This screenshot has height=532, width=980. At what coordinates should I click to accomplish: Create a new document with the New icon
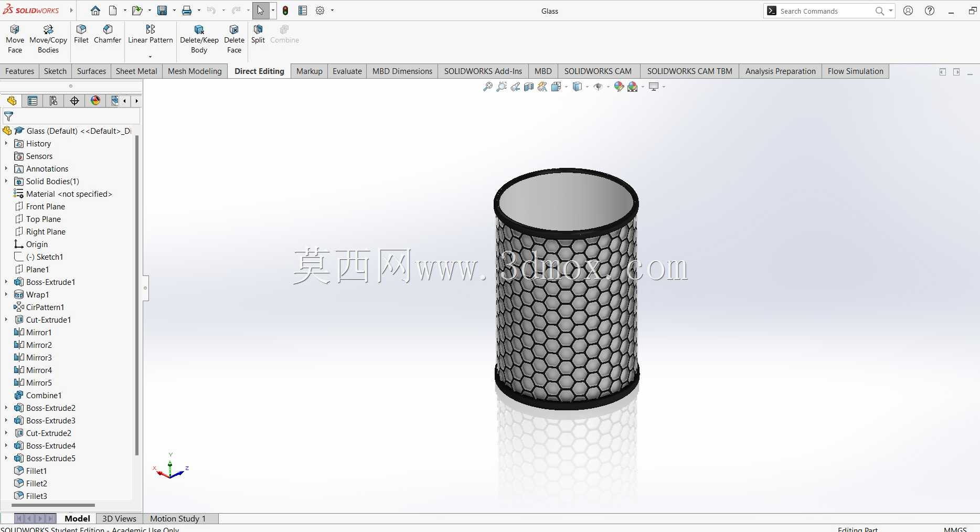[x=113, y=10]
